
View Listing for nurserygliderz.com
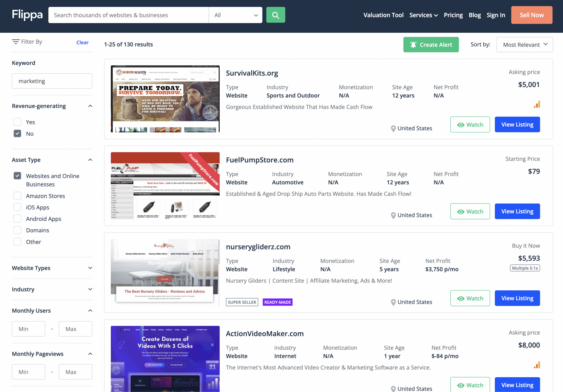517,298
